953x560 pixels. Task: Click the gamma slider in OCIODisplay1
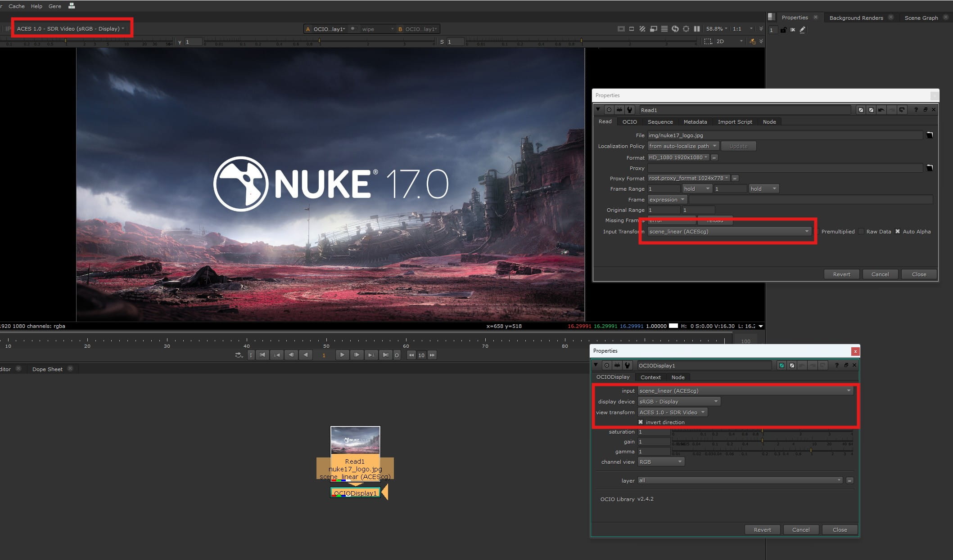pyautogui.click(x=762, y=452)
